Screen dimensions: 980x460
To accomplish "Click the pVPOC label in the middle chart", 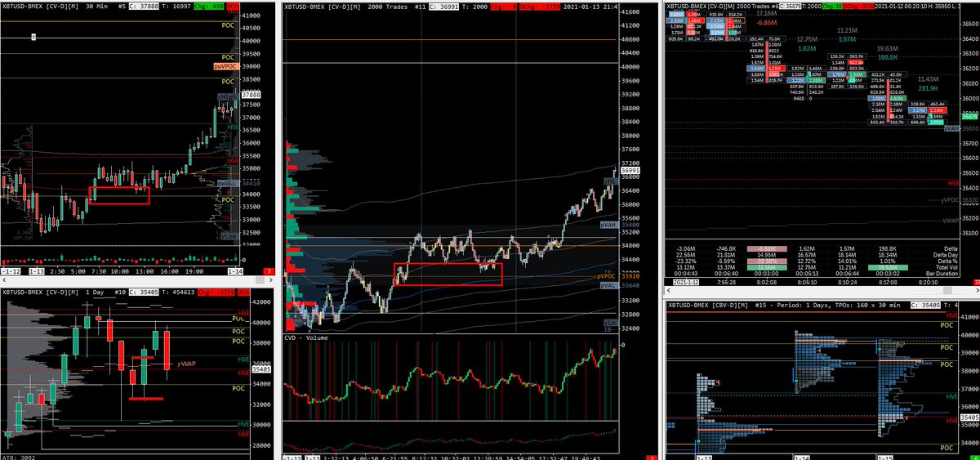I will [607, 278].
